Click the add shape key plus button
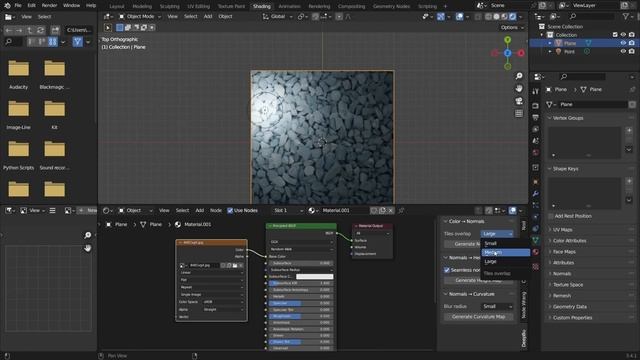Screen dimensions: 640x360 coord(629,181)
